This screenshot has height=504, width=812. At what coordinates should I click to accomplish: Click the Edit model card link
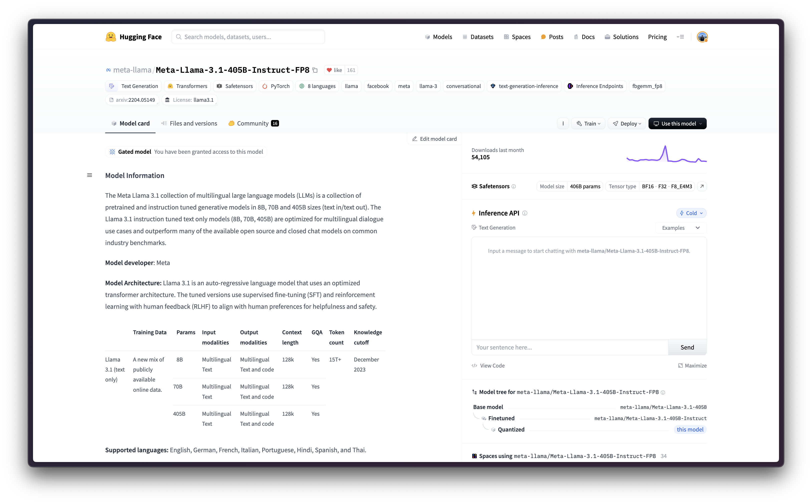435,139
